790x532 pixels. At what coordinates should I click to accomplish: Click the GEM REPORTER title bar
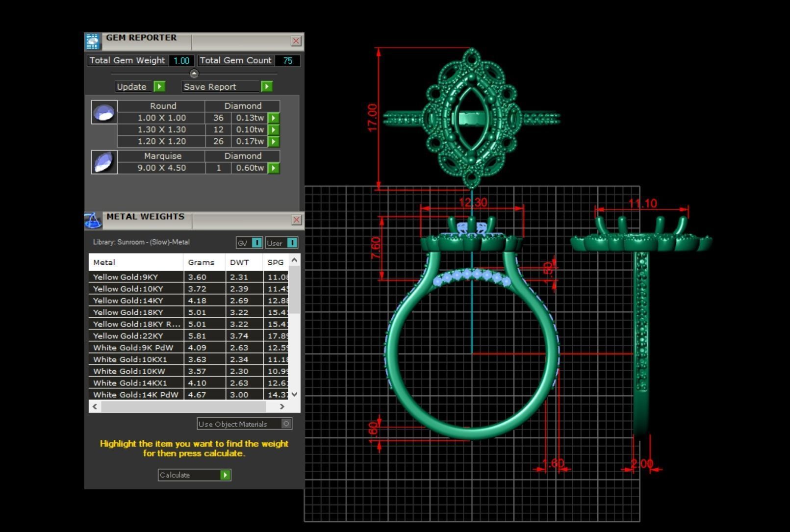[141, 37]
